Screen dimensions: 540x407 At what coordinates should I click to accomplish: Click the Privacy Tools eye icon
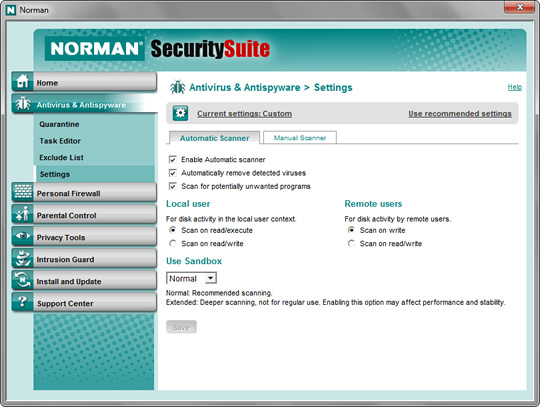click(x=22, y=236)
